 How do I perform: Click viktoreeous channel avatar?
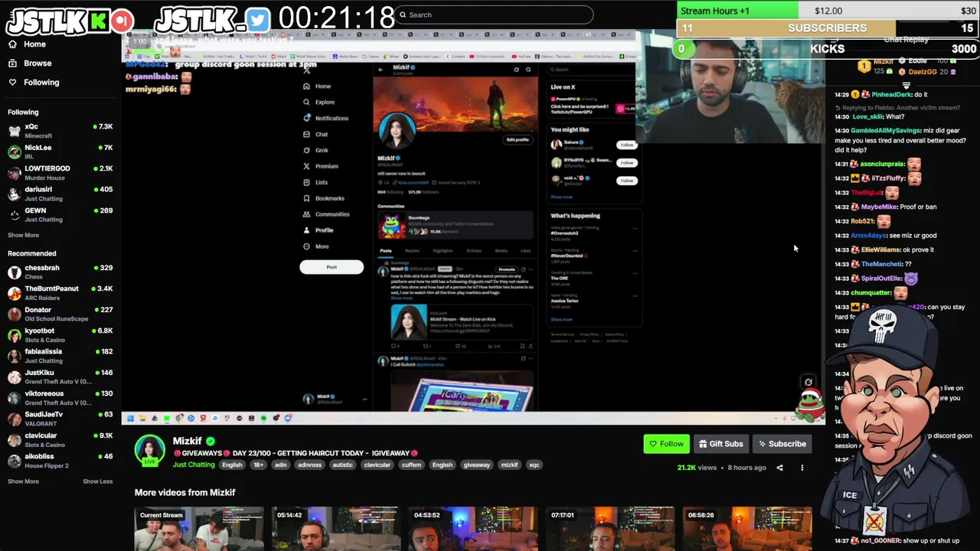pyautogui.click(x=15, y=398)
